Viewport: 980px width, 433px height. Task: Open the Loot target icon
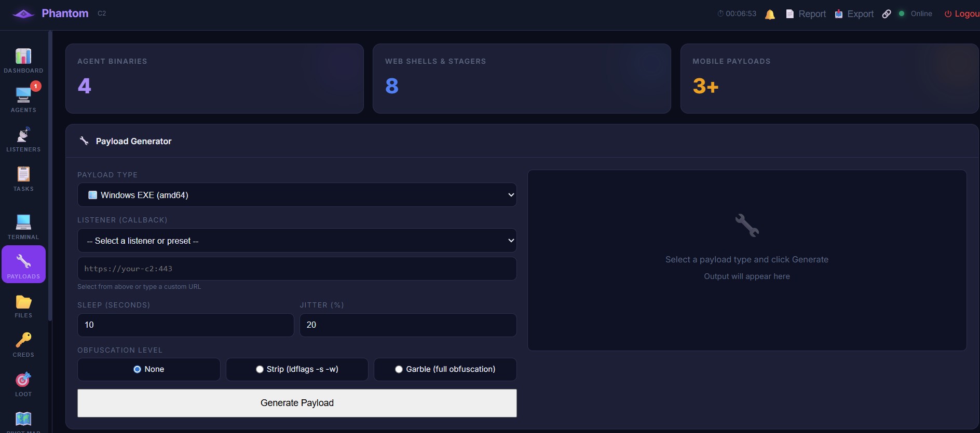[x=23, y=380]
